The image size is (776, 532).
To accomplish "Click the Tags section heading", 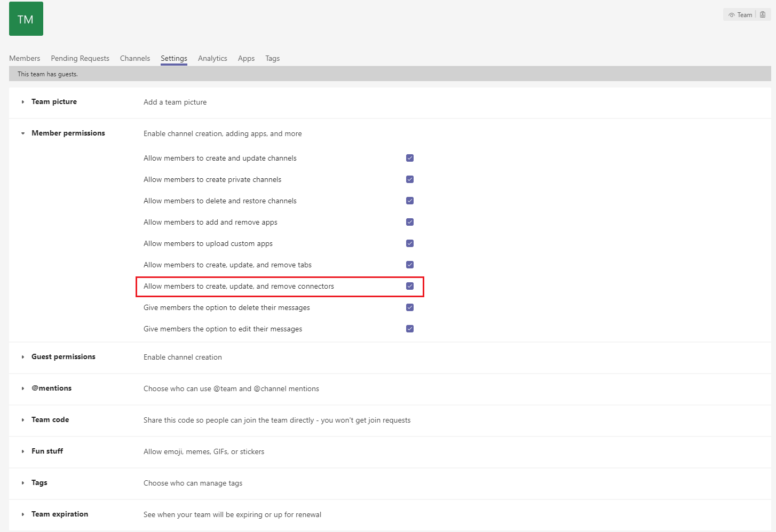I will tap(39, 482).
